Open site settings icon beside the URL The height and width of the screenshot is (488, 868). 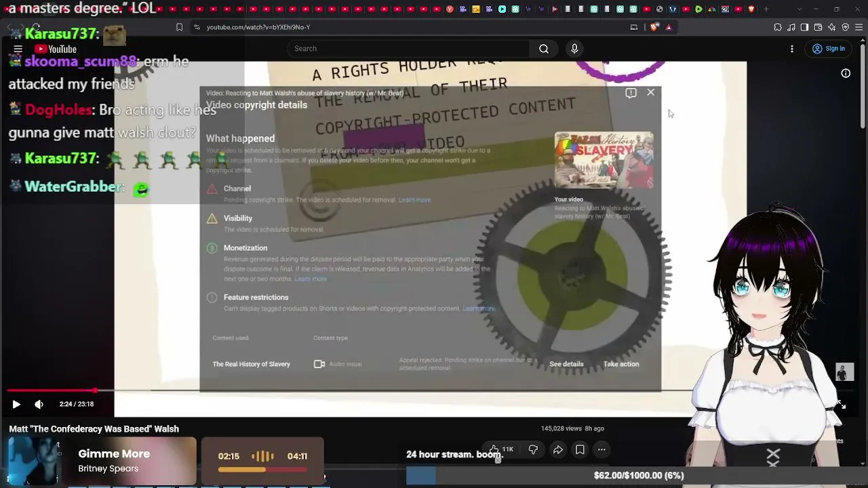point(197,27)
